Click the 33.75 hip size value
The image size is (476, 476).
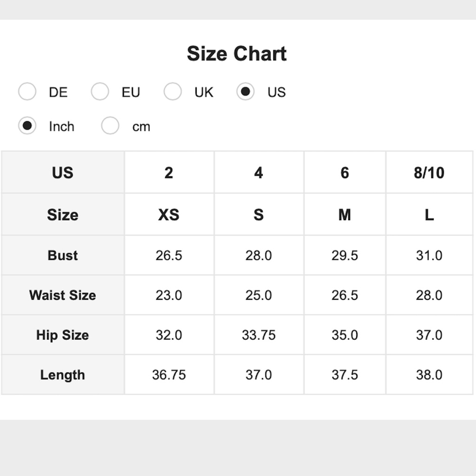(x=258, y=335)
